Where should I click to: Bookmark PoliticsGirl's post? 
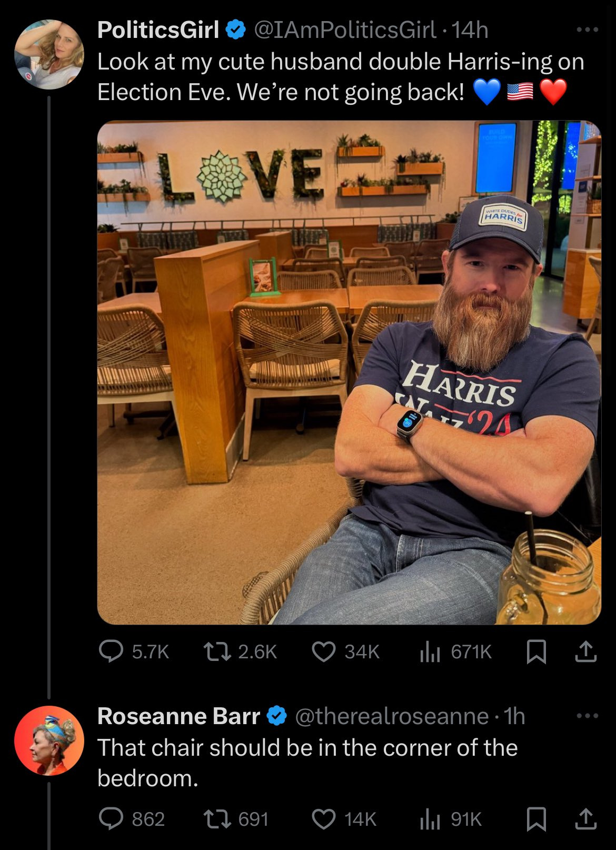[536, 652]
